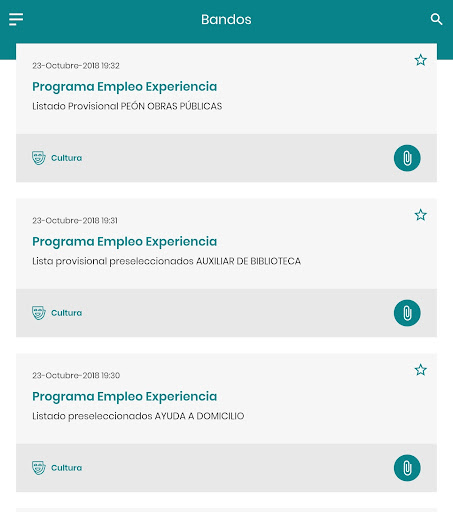
Task: Click the Cultura mask icon in third card
Action: pyautogui.click(x=39, y=468)
